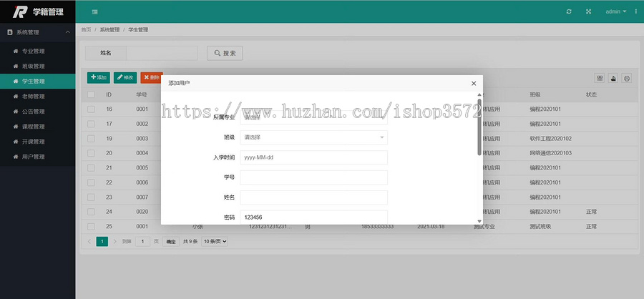Image resolution: width=644 pixels, height=299 pixels.
Task: Check the row with ID 17
Action: tap(91, 124)
